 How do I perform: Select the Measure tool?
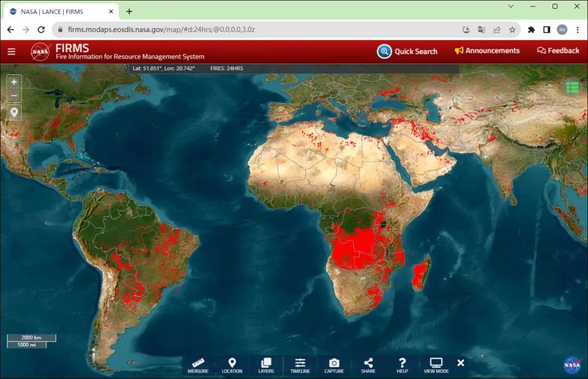coord(198,365)
